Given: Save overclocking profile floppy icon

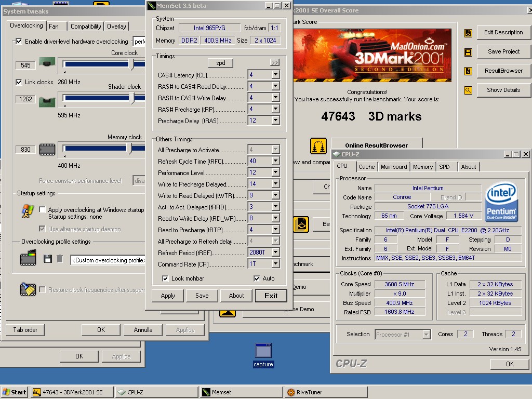Looking at the screenshot, I should [48, 259].
